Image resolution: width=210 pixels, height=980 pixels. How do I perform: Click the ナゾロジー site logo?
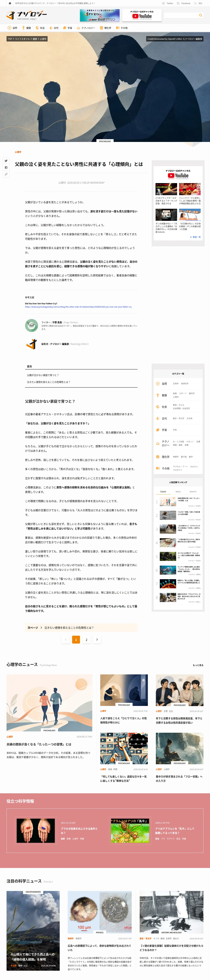27,15
